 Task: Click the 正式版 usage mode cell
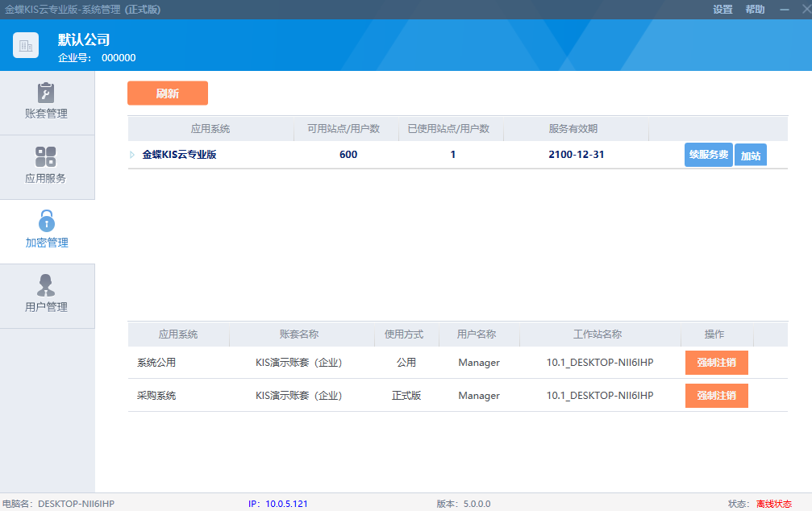[406, 396]
